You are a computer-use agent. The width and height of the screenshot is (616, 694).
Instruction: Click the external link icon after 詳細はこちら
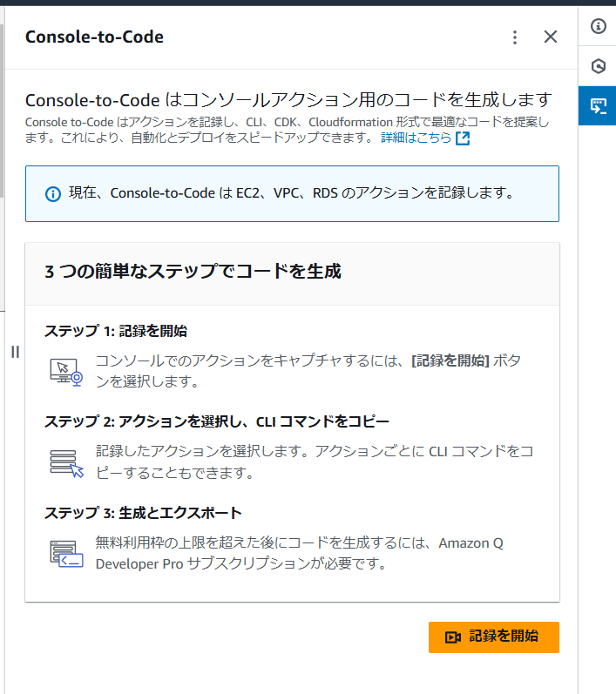click(x=463, y=138)
